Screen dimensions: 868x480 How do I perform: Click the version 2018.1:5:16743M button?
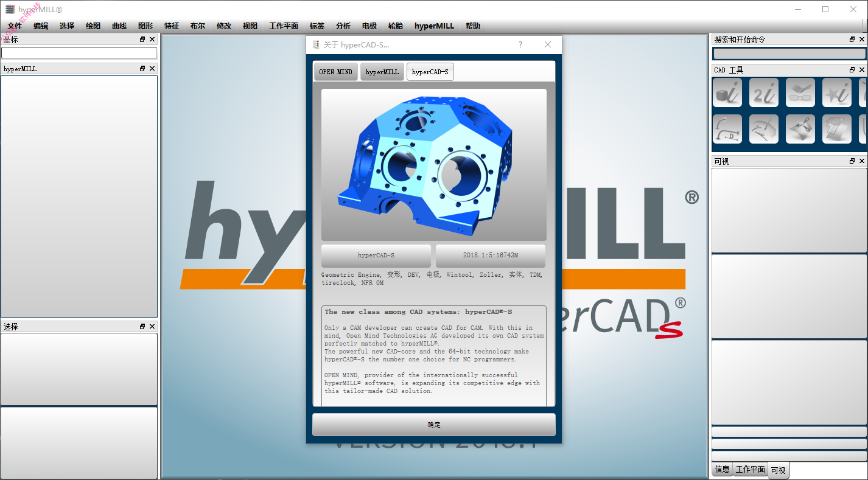click(x=491, y=256)
